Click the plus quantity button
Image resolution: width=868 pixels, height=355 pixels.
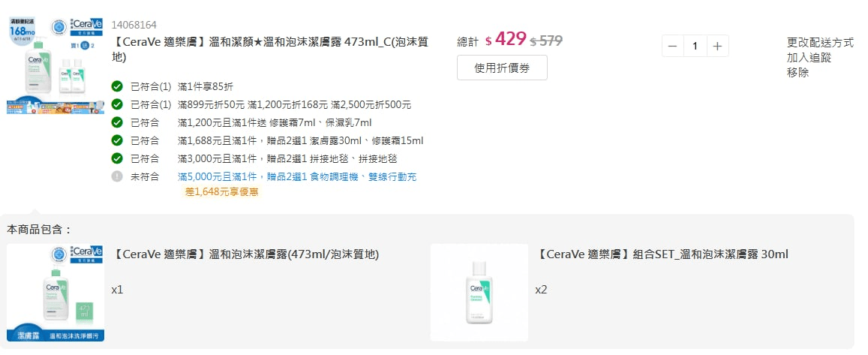(x=717, y=46)
